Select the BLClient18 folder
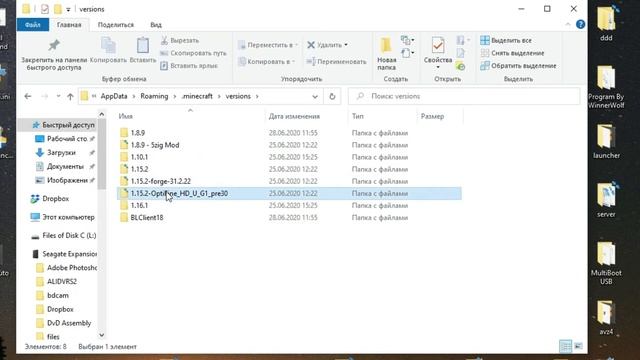 147,218
